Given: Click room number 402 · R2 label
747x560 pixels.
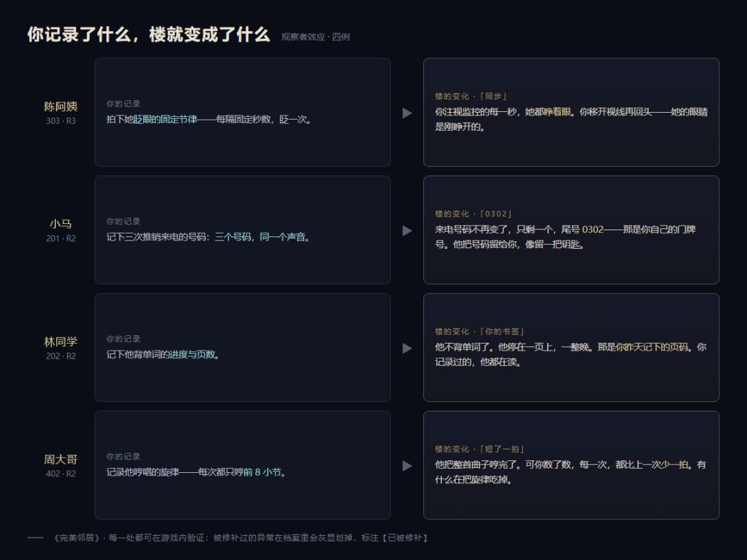Looking at the screenshot, I should pos(61,474).
